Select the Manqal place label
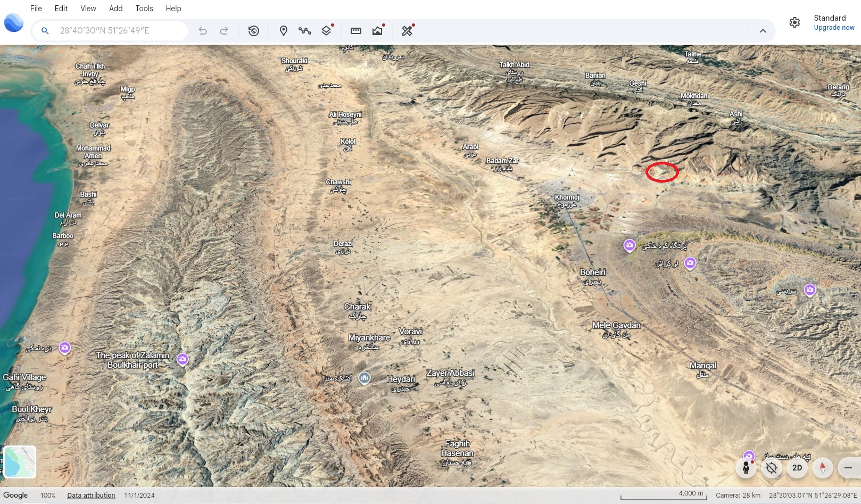The width and height of the screenshot is (861, 504). tap(703, 369)
